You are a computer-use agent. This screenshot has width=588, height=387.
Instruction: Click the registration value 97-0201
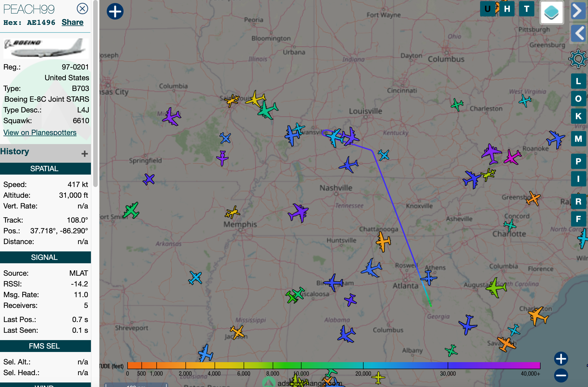(75, 67)
